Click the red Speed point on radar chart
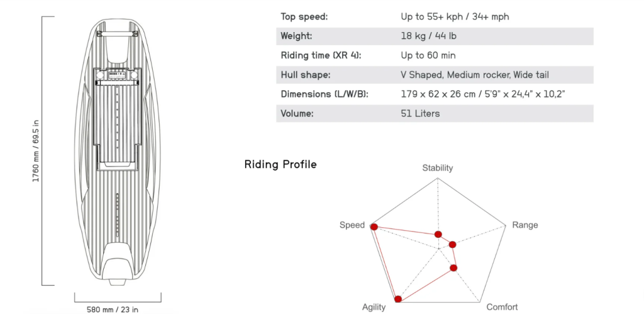Viewport: 644px width, 314px height. tap(374, 227)
